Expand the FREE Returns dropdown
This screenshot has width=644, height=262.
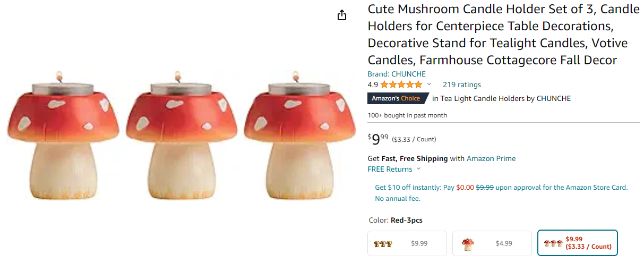[394, 169]
